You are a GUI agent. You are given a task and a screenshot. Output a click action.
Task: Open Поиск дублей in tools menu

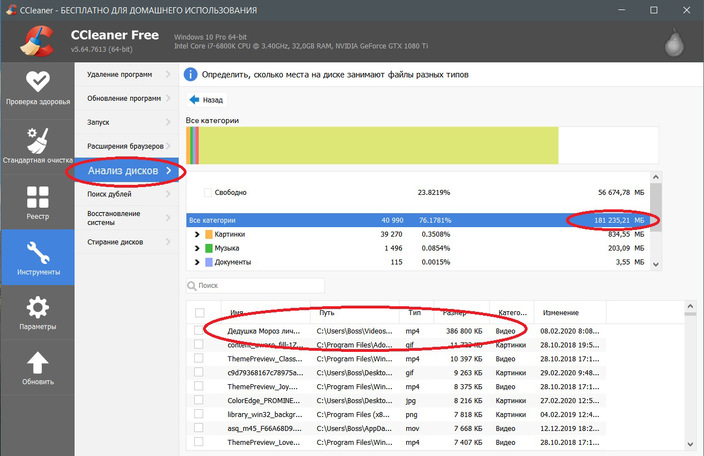click(x=109, y=194)
